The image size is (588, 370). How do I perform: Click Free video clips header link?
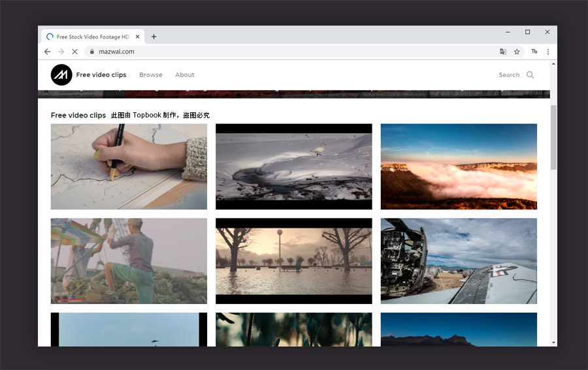coord(101,75)
